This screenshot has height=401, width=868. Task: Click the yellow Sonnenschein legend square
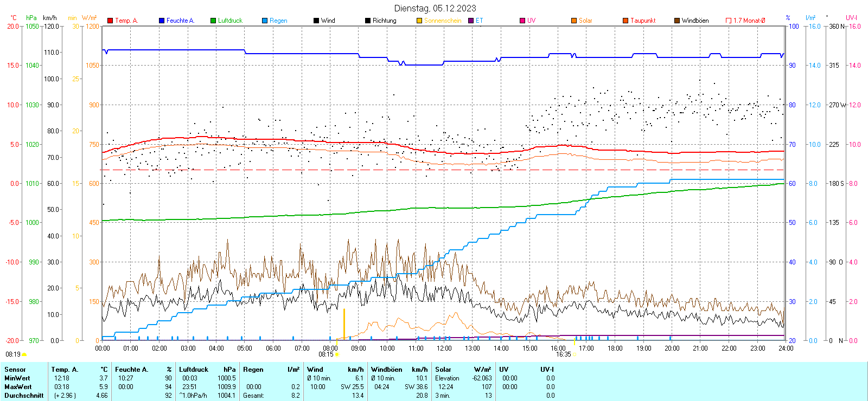(x=419, y=21)
